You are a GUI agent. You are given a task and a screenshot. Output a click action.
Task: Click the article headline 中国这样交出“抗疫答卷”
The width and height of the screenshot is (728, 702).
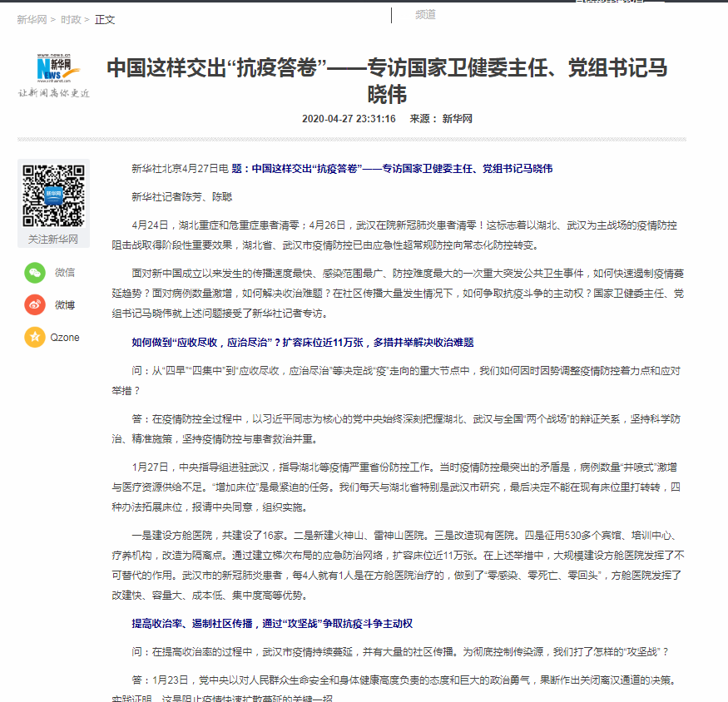387,81
